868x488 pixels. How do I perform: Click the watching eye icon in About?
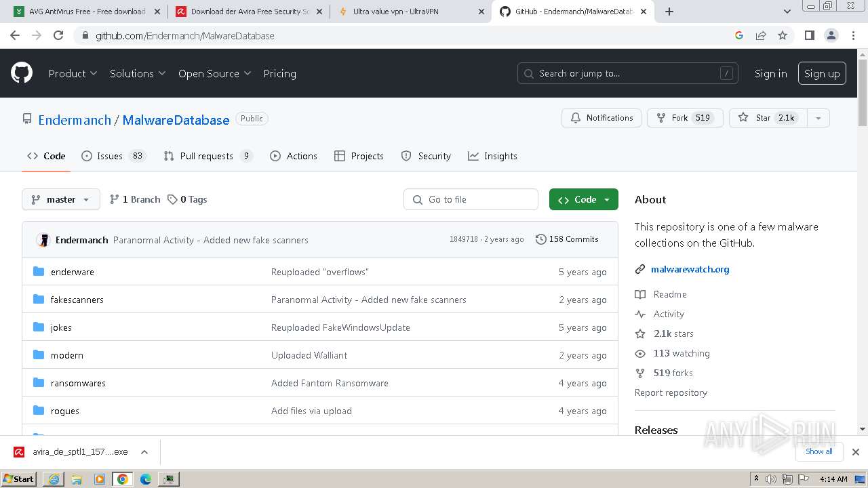click(x=640, y=353)
